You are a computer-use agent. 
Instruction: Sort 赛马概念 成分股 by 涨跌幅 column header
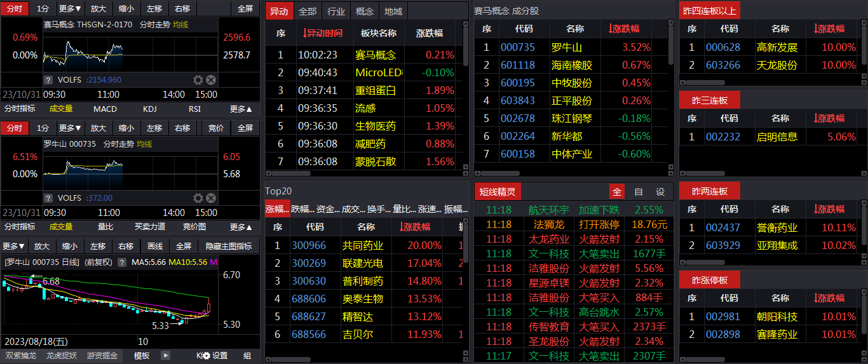[x=624, y=29]
